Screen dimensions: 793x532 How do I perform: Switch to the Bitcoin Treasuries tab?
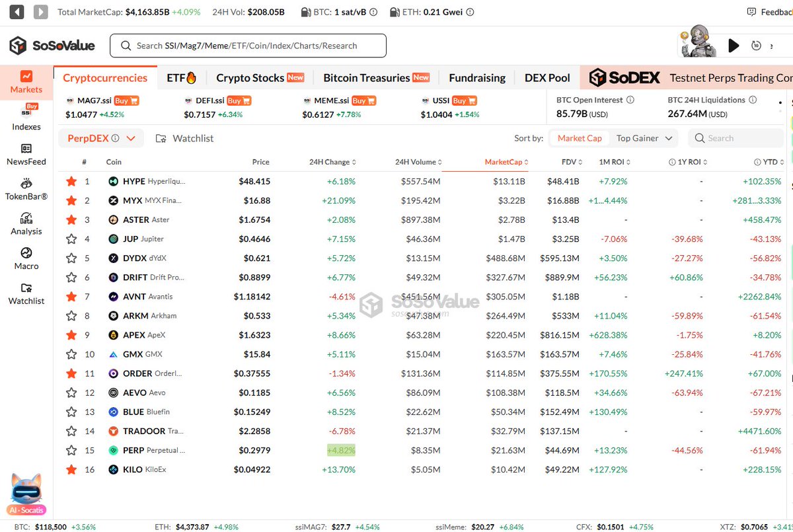click(x=376, y=77)
